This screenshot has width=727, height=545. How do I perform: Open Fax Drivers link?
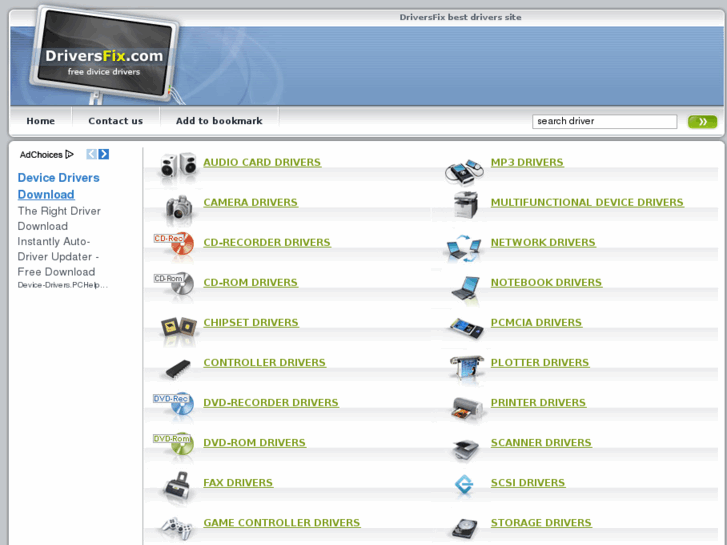coord(238,482)
